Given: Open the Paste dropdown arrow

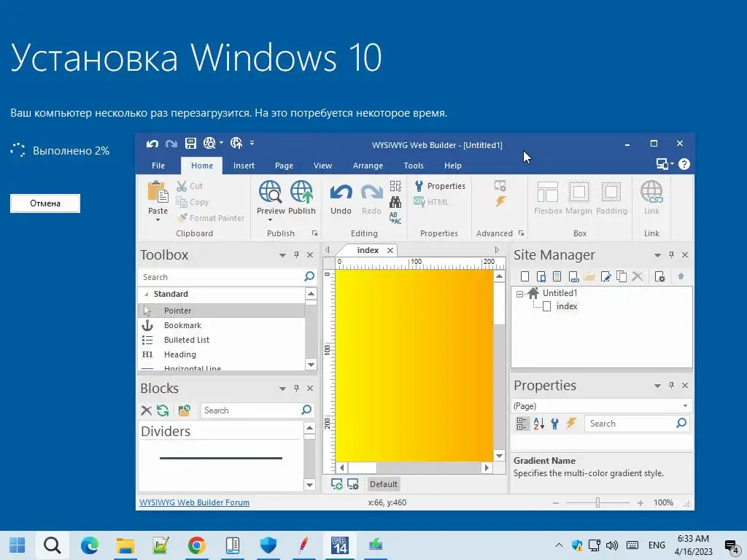Looking at the screenshot, I should tap(158, 219).
